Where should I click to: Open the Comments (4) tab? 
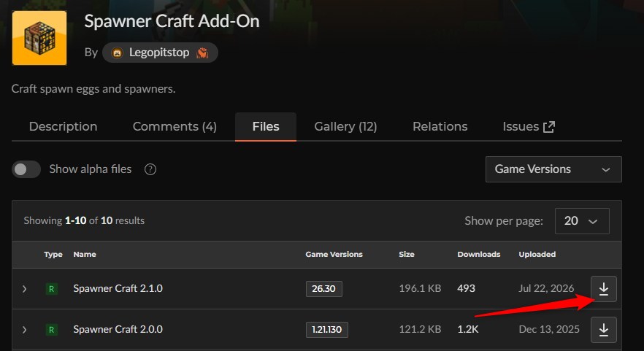pos(175,126)
